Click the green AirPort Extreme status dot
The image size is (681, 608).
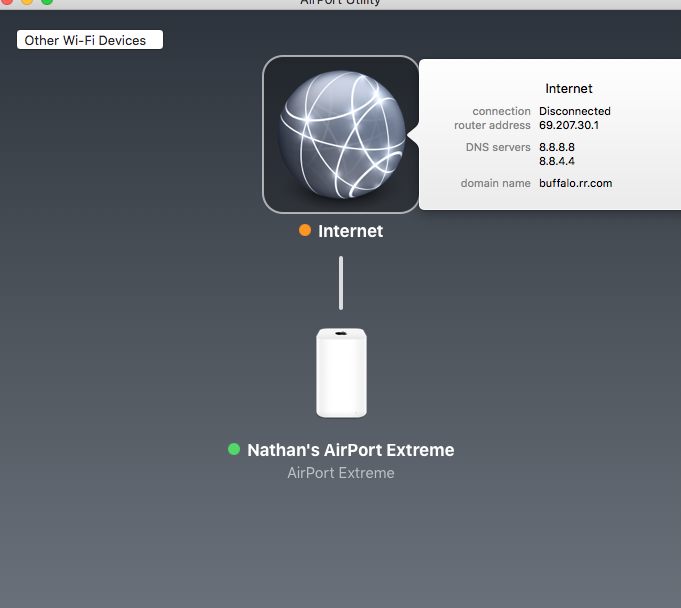pyautogui.click(x=234, y=449)
